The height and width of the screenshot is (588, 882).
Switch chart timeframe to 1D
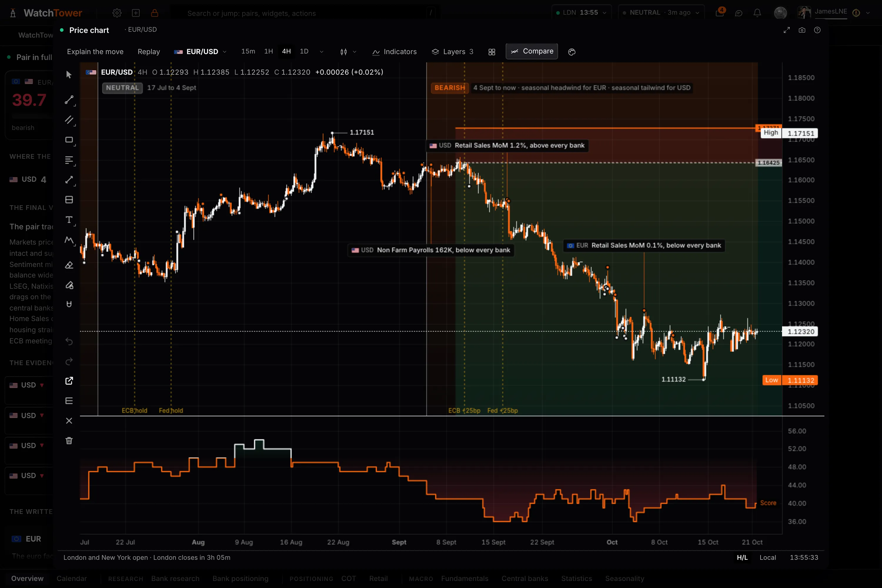[304, 51]
